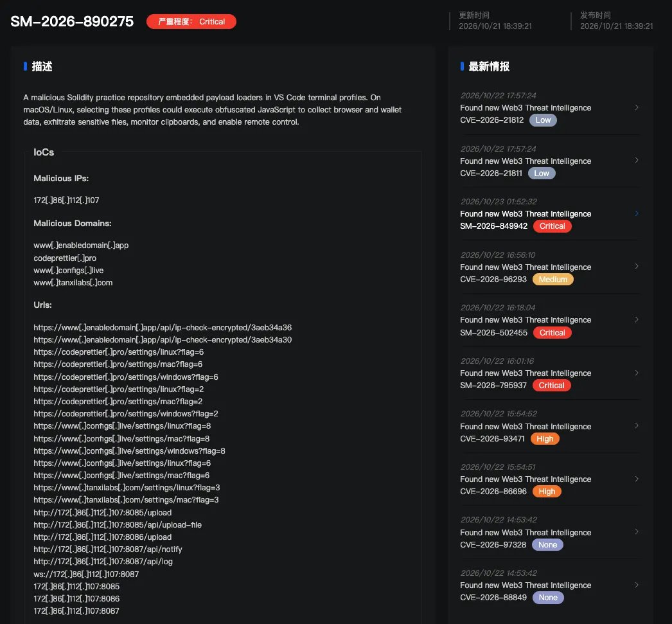Click High badge next to CVE-2026-86696
The height and width of the screenshot is (624, 672).
tap(547, 492)
